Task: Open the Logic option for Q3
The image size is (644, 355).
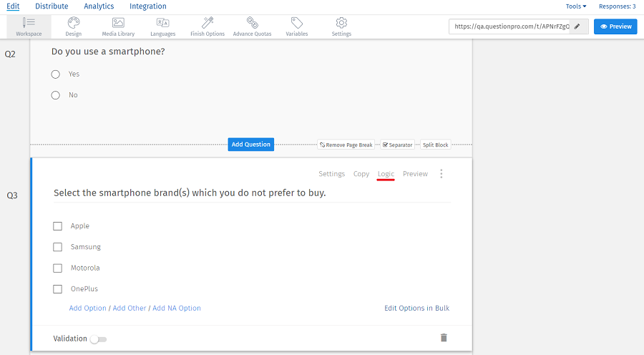Action: pyautogui.click(x=386, y=174)
